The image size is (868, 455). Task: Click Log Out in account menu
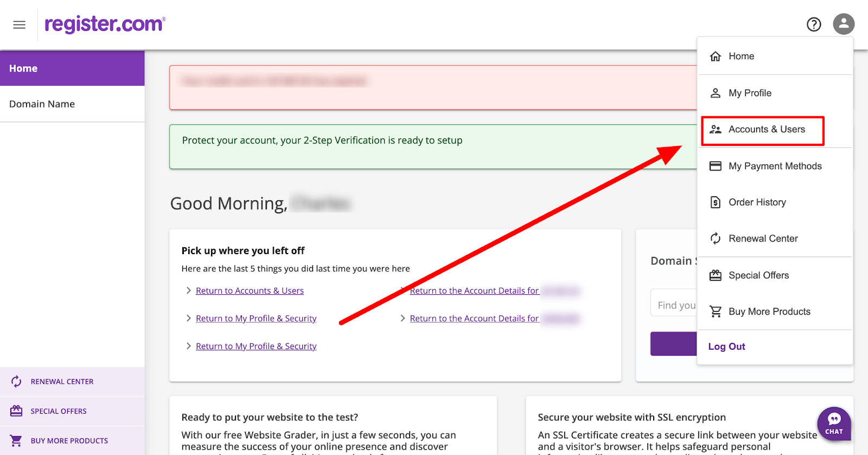coord(726,346)
